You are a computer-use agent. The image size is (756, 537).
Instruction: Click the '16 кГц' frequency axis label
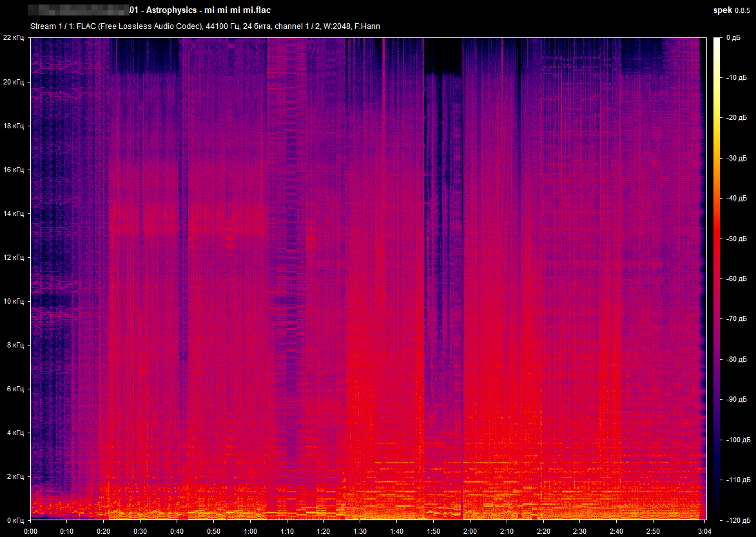[x=13, y=170]
